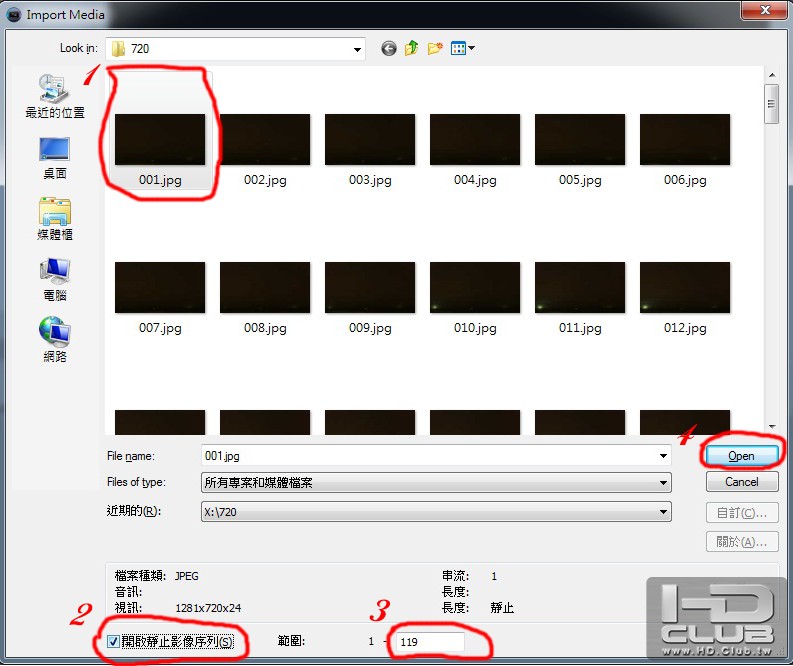Open 媒體櫃 (libraries) in sidebar
This screenshot has width=793, height=666.
[x=55, y=219]
